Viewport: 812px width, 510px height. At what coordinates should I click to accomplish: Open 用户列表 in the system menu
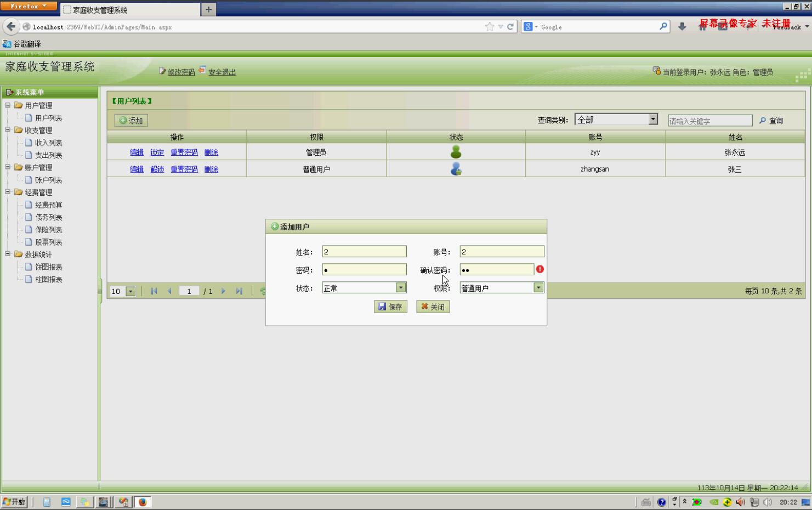click(48, 118)
